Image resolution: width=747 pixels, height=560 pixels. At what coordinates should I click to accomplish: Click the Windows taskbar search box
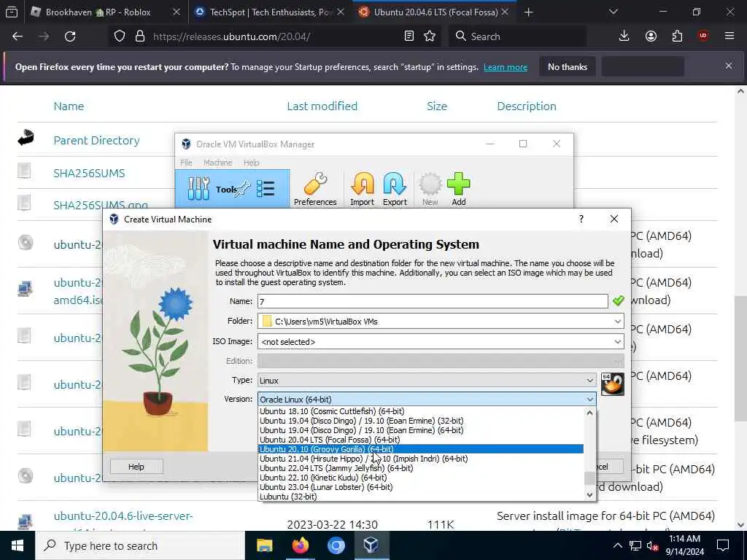coord(140,545)
